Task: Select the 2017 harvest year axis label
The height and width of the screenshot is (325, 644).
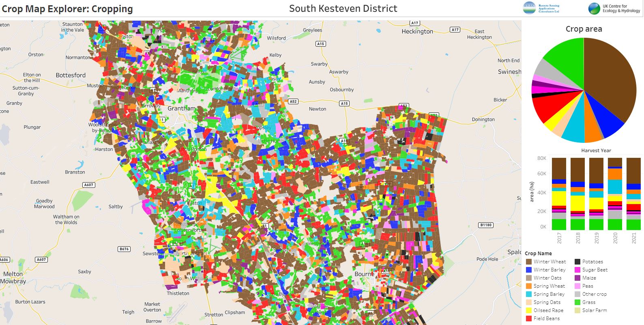Action: pyautogui.click(x=559, y=238)
